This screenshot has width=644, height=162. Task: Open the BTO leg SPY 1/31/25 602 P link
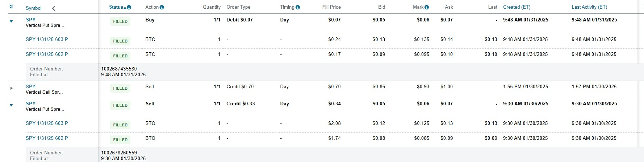tap(47, 138)
